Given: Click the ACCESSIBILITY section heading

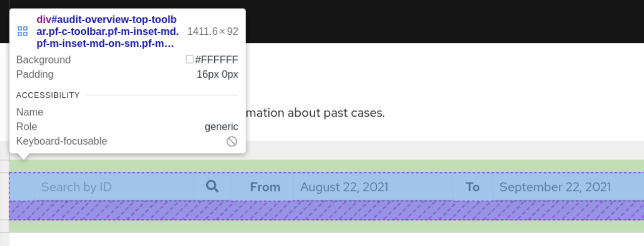Looking at the screenshot, I should tap(48, 95).
